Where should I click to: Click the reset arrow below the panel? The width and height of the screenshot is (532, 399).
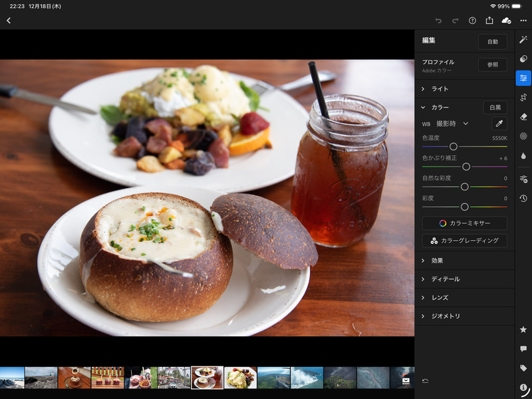(425, 381)
